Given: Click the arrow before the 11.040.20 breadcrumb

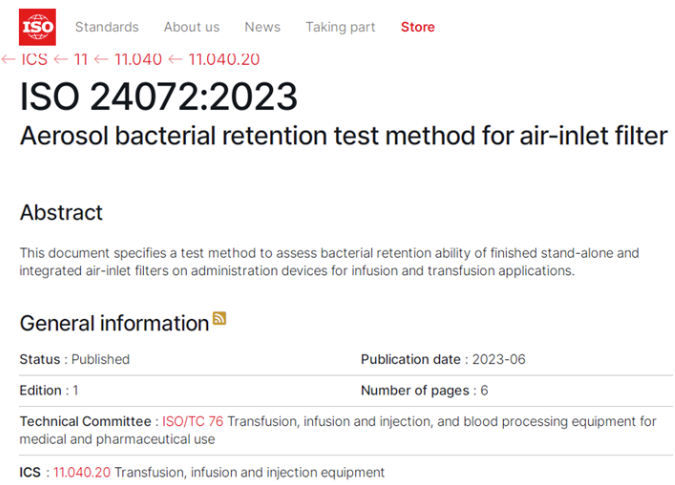Looking at the screenshot, I should tap(175, 59).
